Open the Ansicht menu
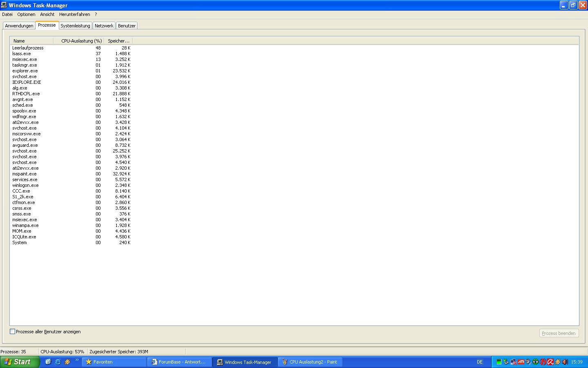The width and height of the screenshot is (588, 368). click(47, 14)
